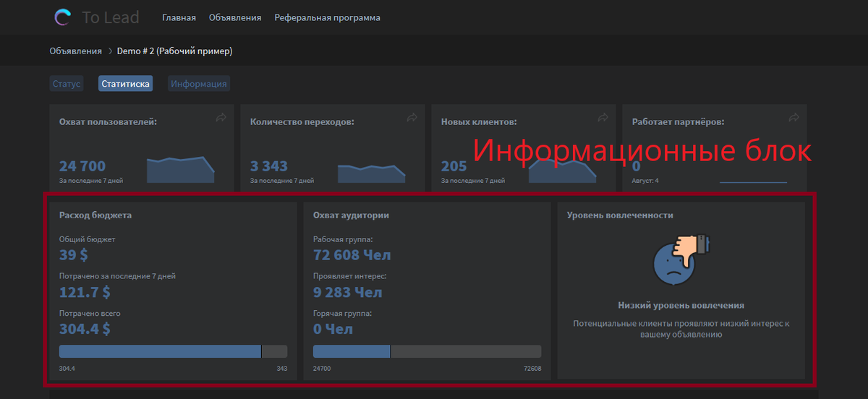Click the breadcrumb chevron separator
The image size is (868, 399).
(110, 51)
